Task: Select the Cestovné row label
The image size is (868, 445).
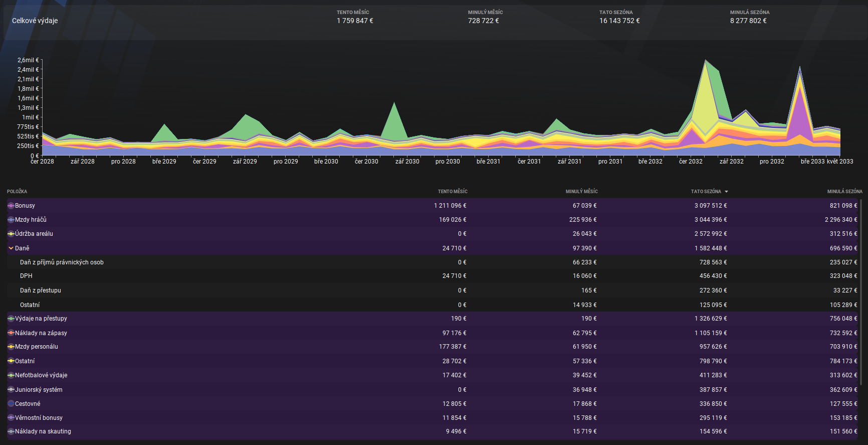Action: 28,404
